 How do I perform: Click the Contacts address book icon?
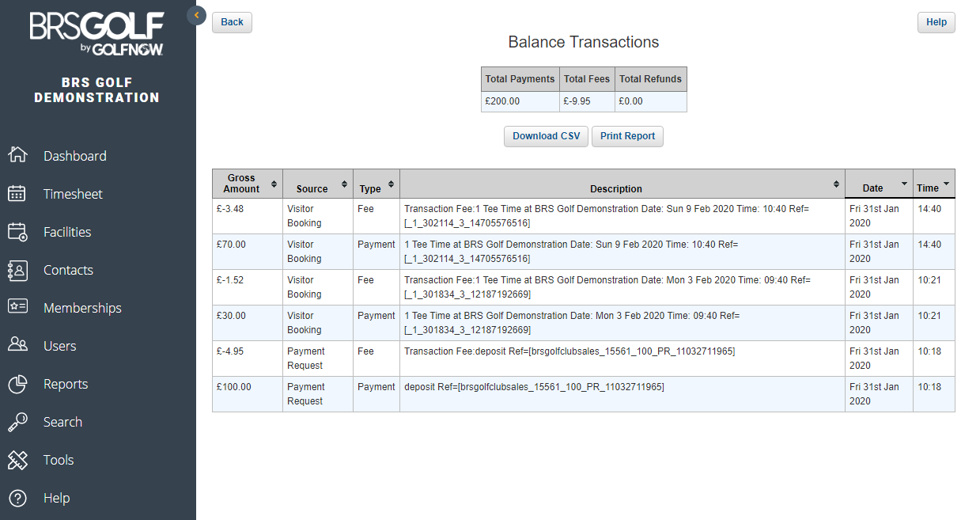(17, 269)
